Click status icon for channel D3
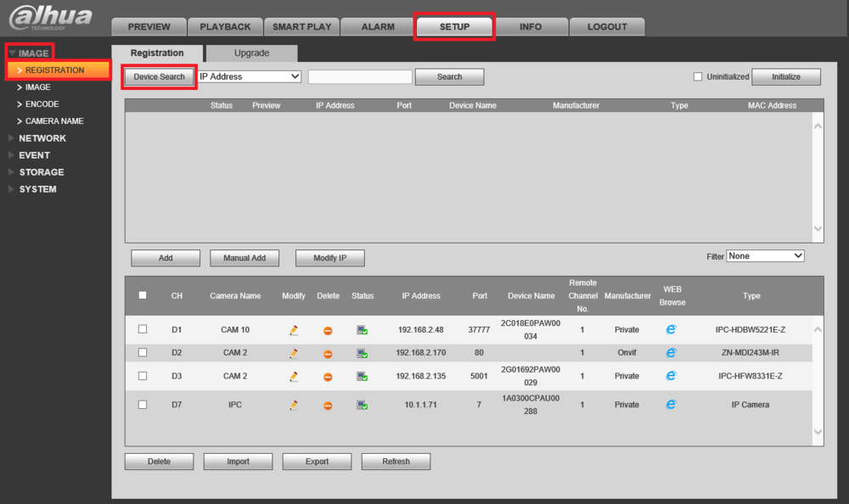This screenshot has width=849, height=504. [362, 376]
